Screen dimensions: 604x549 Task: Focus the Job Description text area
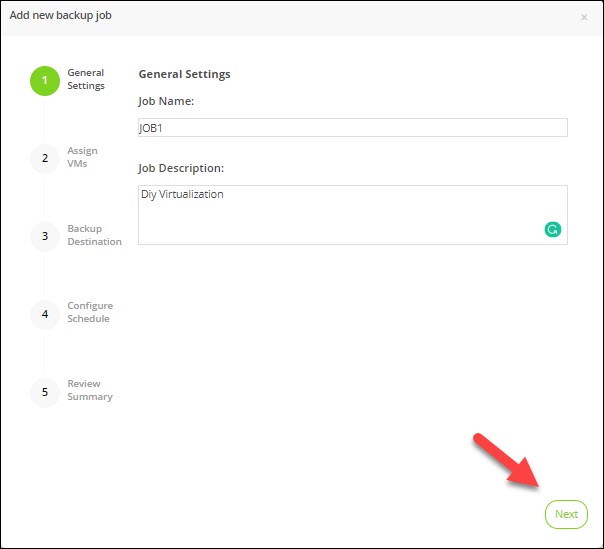pyautogui.click(x=340, y=214)
